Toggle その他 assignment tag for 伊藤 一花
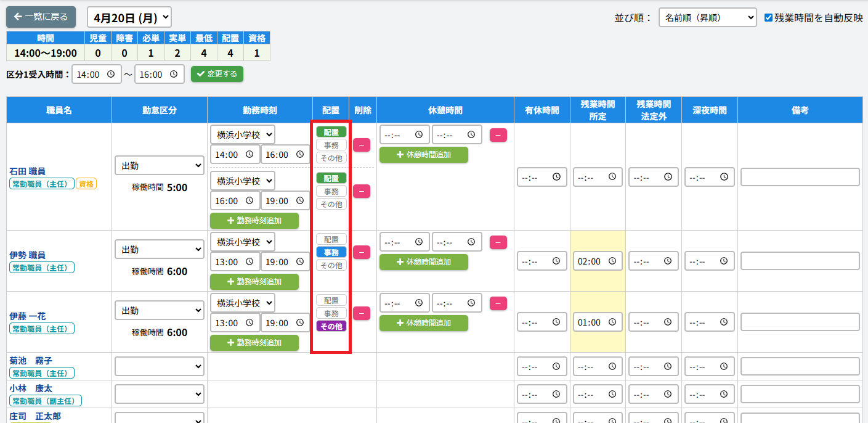868x423 pixels. coord(331,326)
